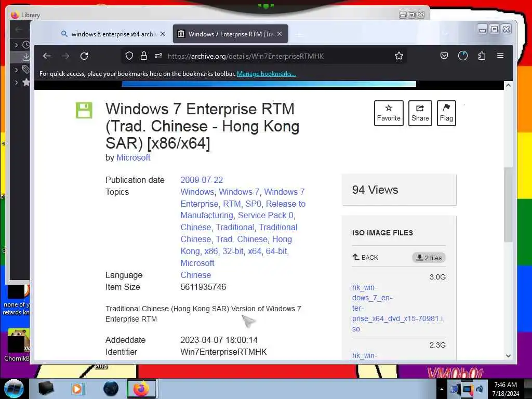Screen dimensions: 532x399
Task: Select Downloads icon in Library sidebar
Action: click(x=26, y=57)
